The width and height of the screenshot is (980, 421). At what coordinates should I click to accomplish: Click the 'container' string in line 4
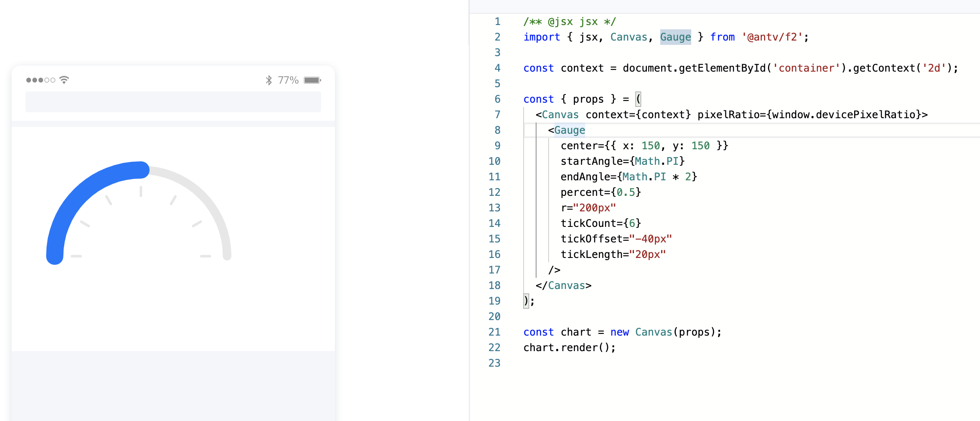point(806,68)
